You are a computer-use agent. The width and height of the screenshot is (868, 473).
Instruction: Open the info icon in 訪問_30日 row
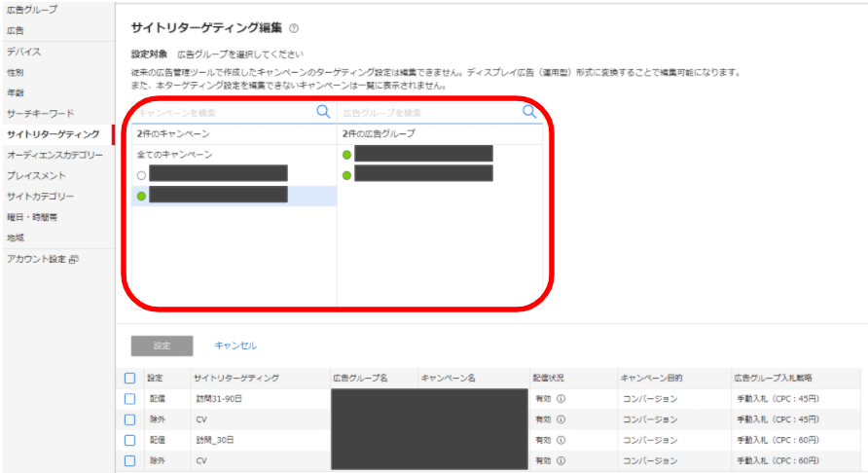(x=561, y=440)
